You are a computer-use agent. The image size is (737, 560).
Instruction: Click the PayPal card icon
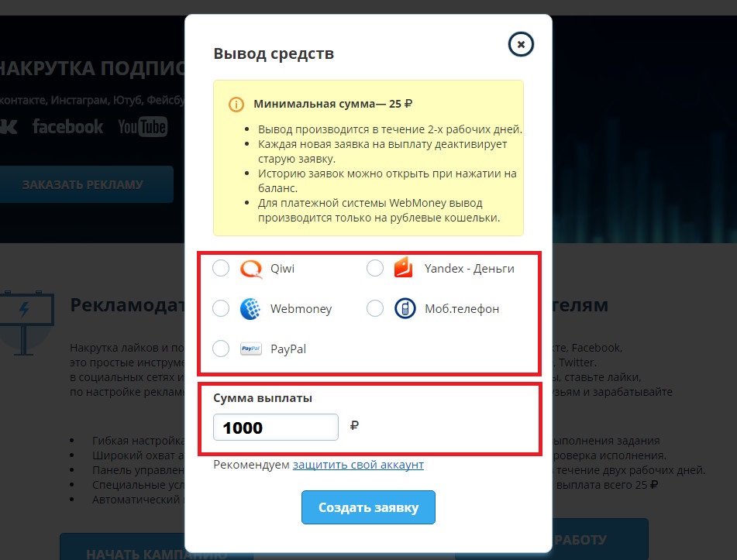pyautogui.click(x=251, y=349)
